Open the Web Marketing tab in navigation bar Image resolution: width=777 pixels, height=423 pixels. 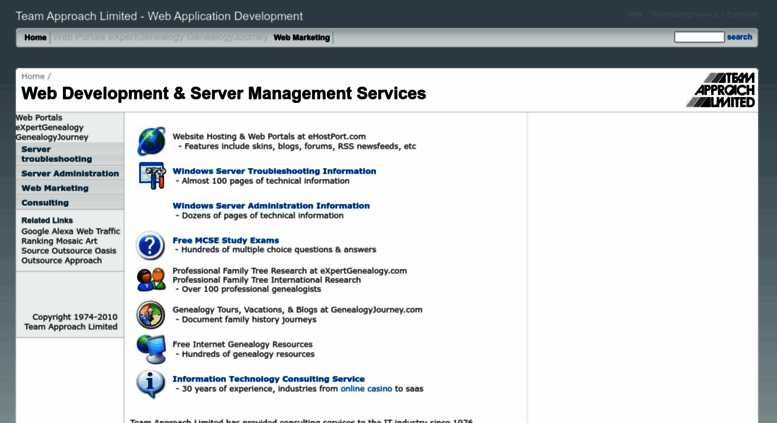(301, 38)
